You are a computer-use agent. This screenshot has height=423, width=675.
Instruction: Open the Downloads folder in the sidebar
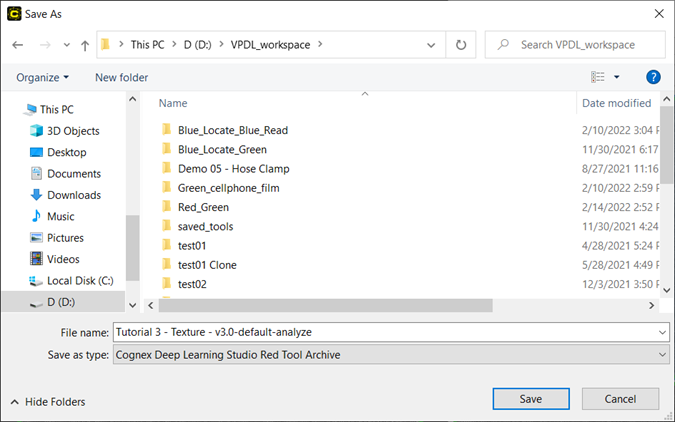click(x=73, y=195)
